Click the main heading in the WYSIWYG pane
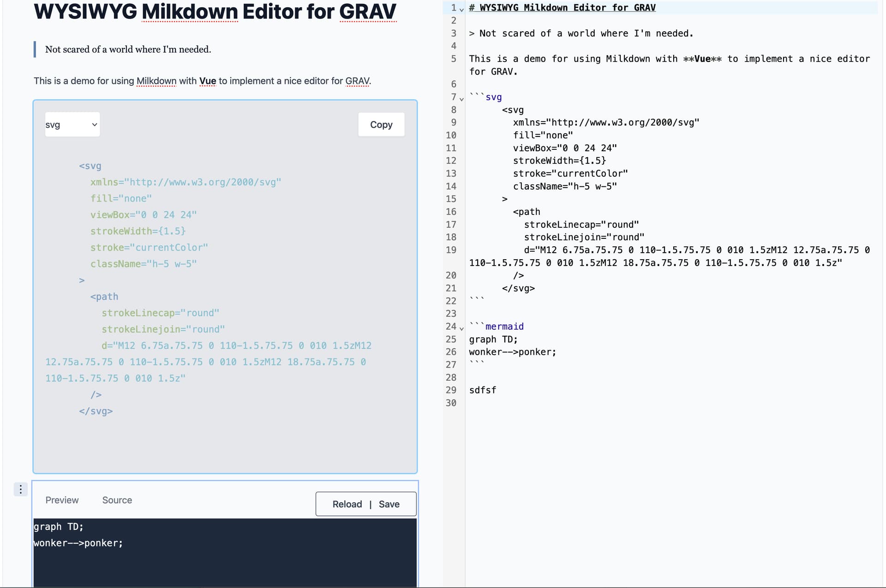The width and height of the screenshot is (886, 588). (x=215, y=12)
